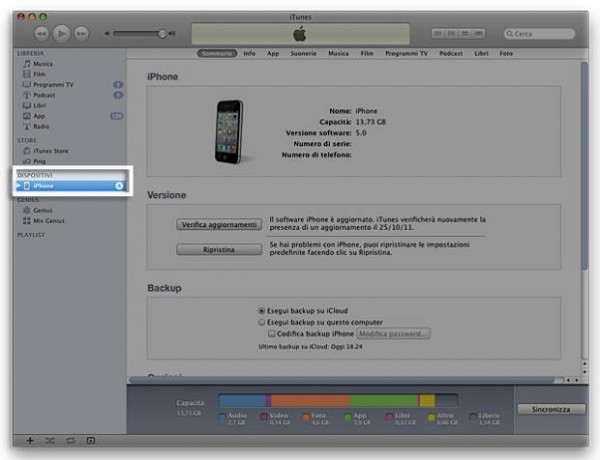Click the Capacità value 13,73 GB
The image size is (600, 460).
pyautogui.click(x=371, y=122)
